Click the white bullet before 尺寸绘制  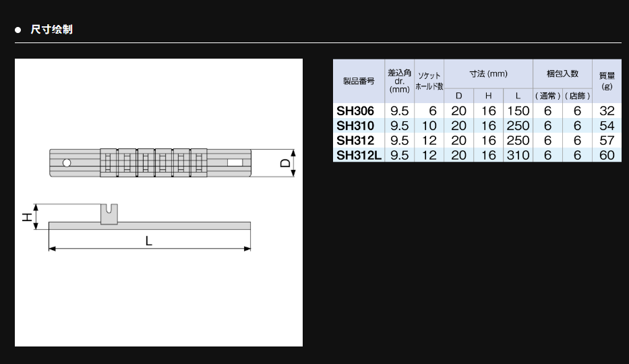[x=18, y=30]
